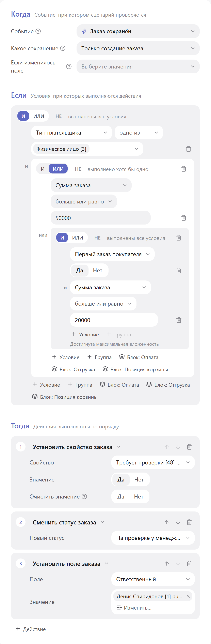Change action type Установить поле заказа
Image resolution: width=211 pixels, height=644 pixels.
(71, 564)
